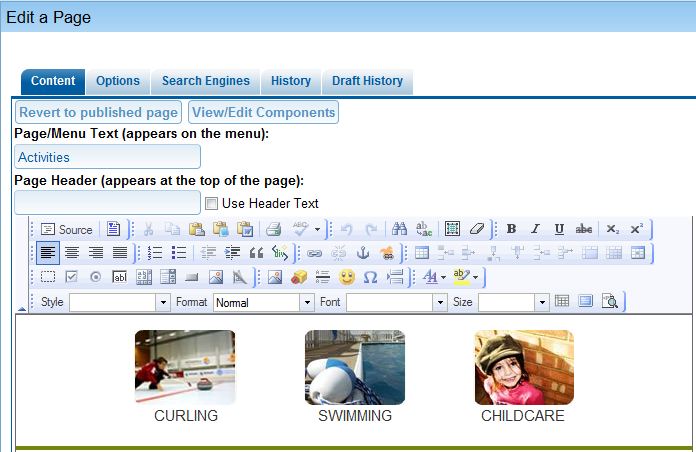Click the Source view button
Screen dimensions: 696x452
[x=66, y=229]
